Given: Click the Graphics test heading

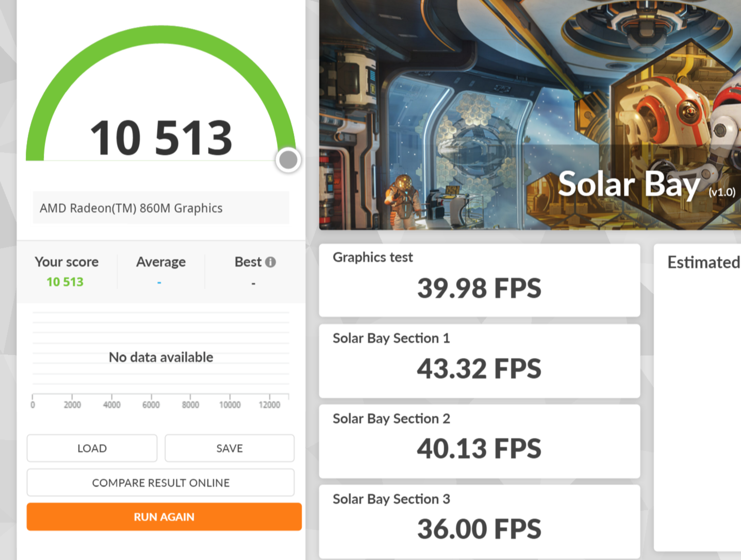Looking at the screenshot, I should tap(373, 257).
